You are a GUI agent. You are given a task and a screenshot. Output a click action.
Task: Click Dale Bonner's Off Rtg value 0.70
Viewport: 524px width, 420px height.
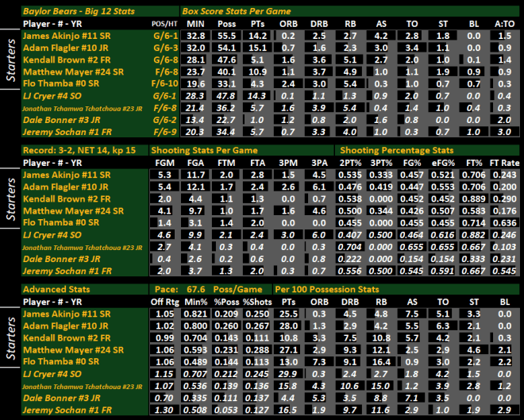pos(164,399)
